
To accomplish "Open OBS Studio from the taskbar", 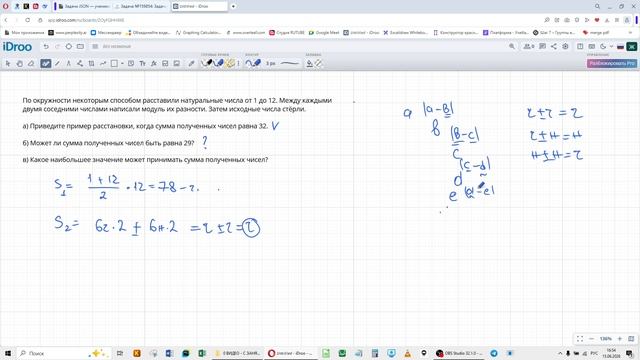I will (x=459, y=353).
